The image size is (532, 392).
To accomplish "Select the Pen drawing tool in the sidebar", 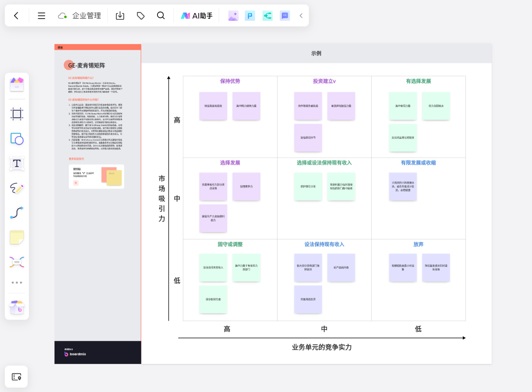I will pos(17,188).
